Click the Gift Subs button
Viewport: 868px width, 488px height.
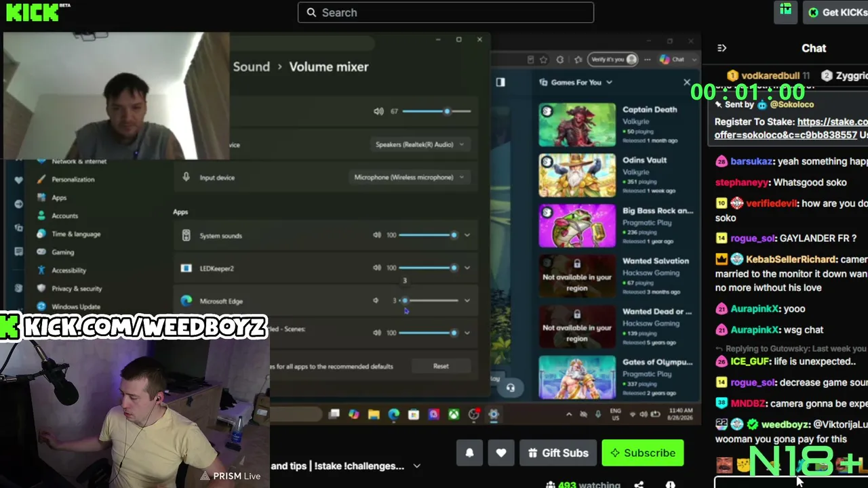click(x=558, y=453)
